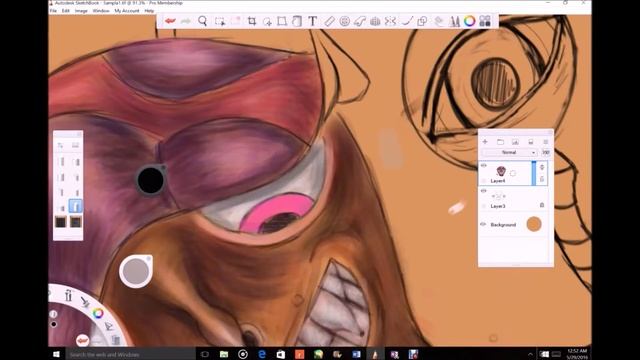This screenshot has height=360, width=640.
Task: Click the grey color puck
Action: click(x=136, y=271)
